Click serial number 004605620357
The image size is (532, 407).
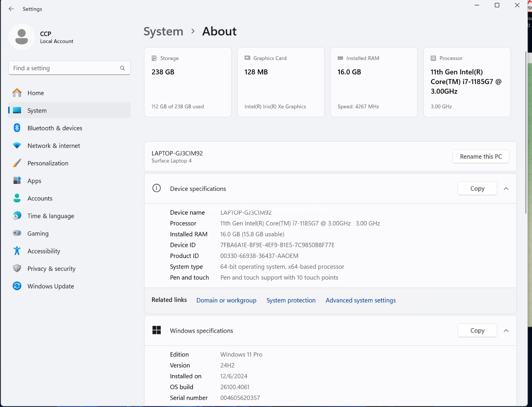coord(240,398)
